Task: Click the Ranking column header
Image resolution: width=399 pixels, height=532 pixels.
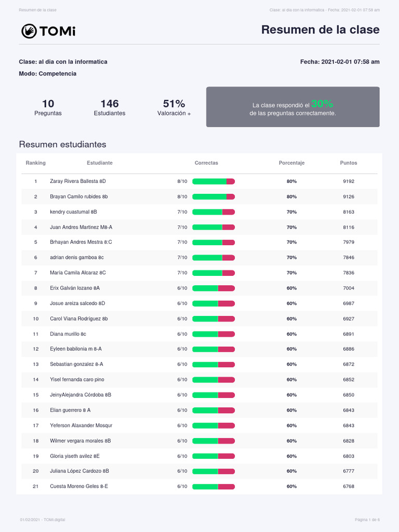Action: point(36,163)
